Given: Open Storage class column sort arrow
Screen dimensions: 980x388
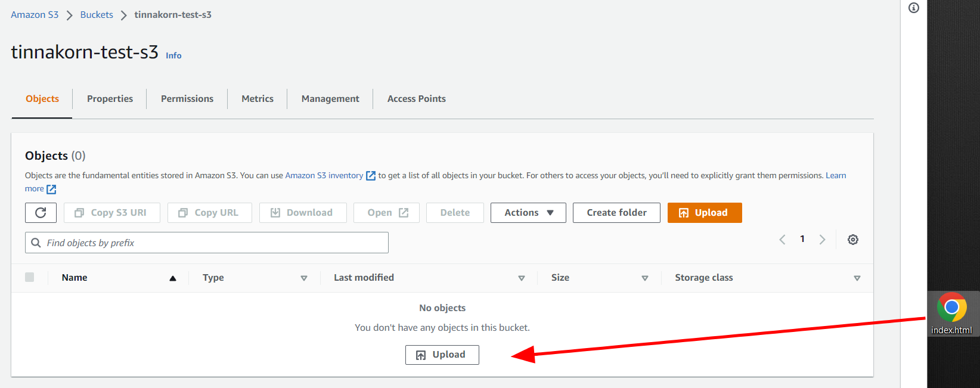Looking at the screenshot, I should click(x=857, y=278).
